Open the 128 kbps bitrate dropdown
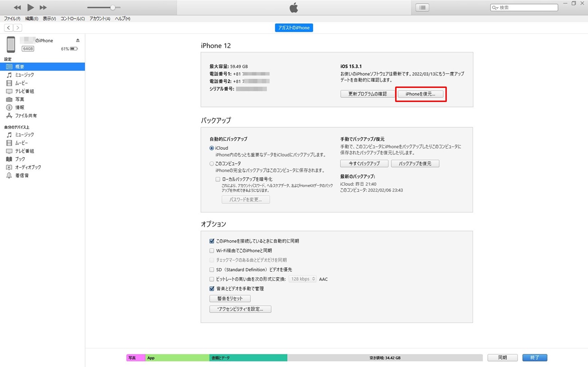 point(302,279)
